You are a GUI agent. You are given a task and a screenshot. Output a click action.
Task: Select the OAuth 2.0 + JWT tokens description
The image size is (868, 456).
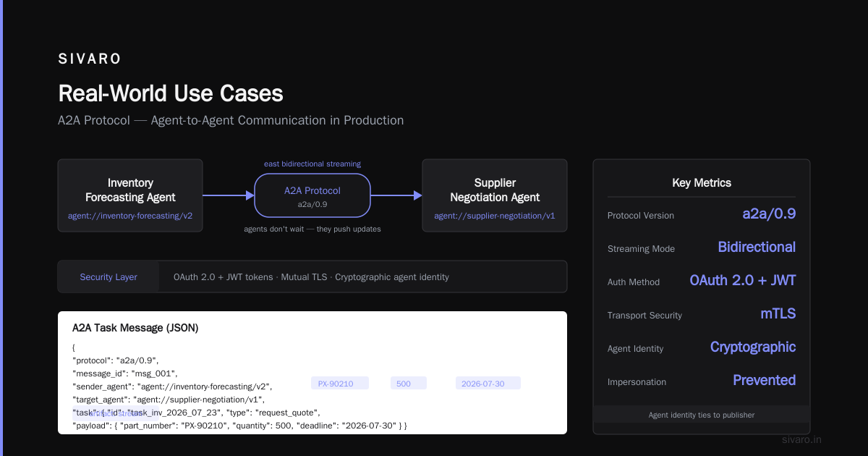[x=311, y=276]
